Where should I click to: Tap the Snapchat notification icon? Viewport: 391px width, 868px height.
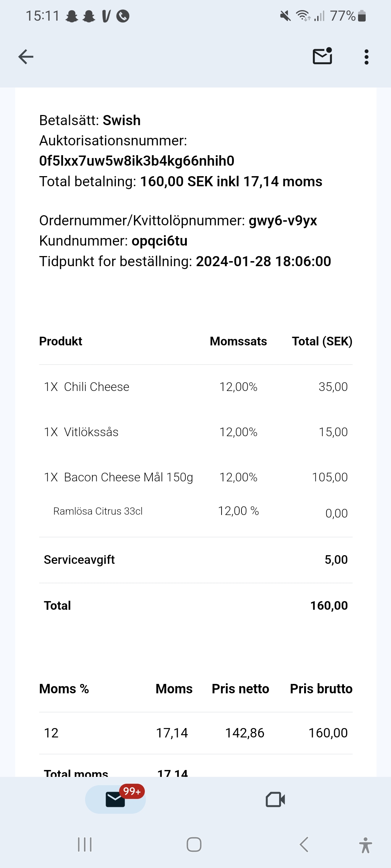pyautogui.click(x=72, y=16)
